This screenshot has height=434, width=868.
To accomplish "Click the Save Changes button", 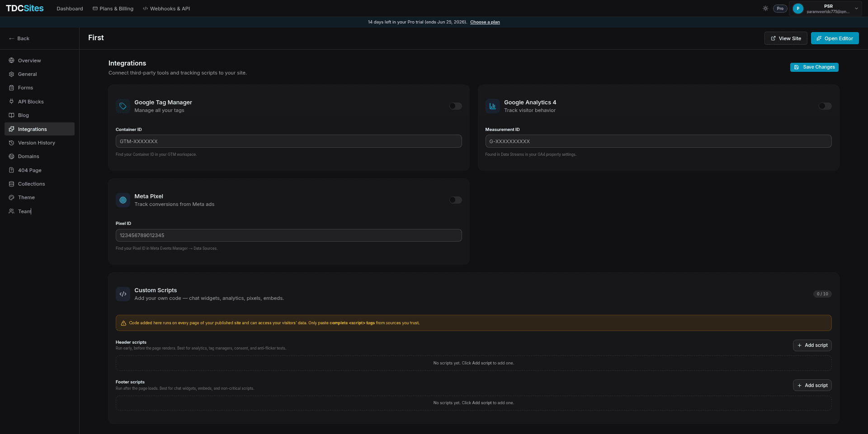I will click(x=814, y=67).
